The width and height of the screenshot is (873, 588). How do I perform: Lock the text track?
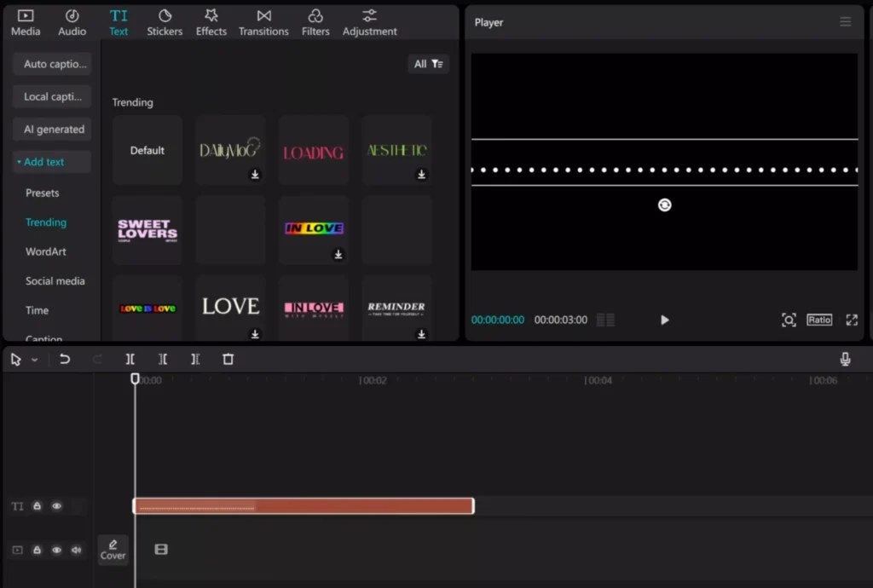pos(37,506)
